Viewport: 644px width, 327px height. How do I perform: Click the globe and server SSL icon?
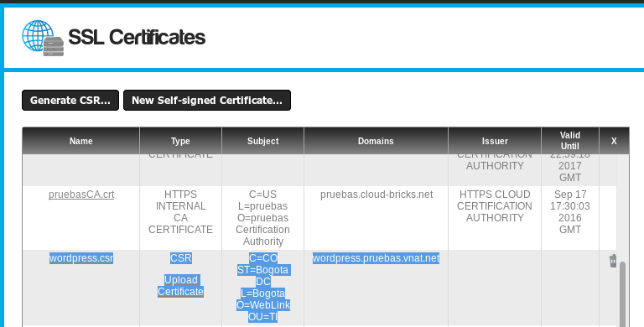tap(43, 38)
